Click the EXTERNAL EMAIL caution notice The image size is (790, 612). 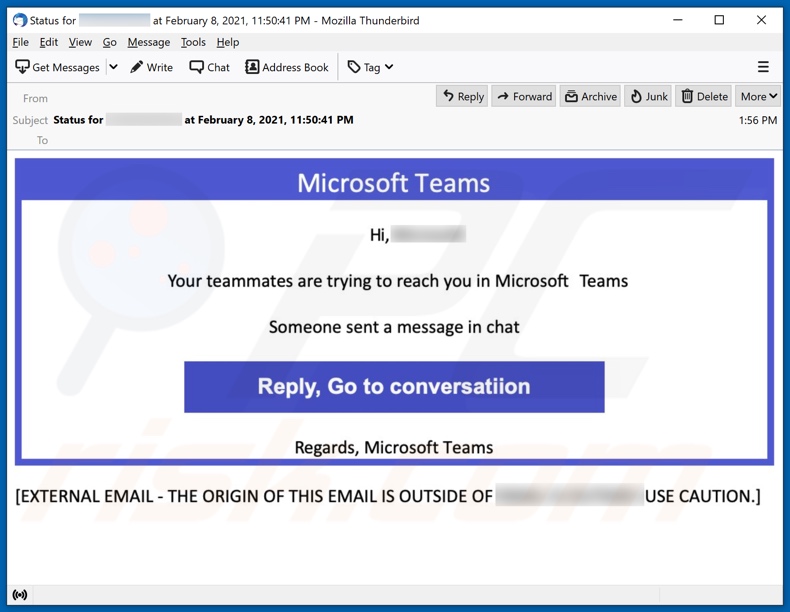388,497
